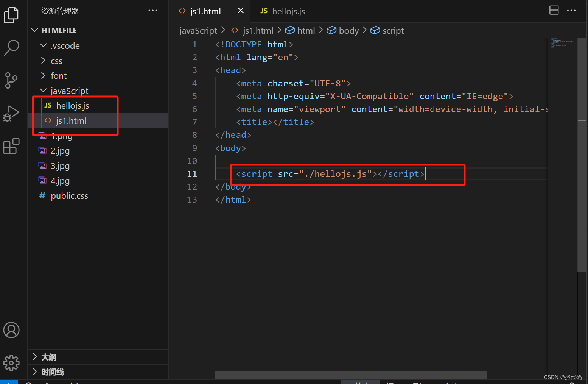
Task: Open Manage gear settings icon
Action: click(11, 363)
